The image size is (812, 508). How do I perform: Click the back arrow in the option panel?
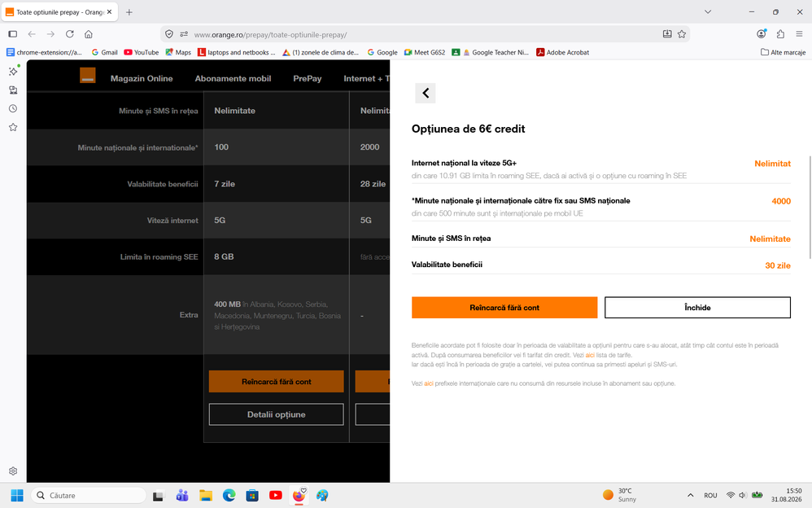tap(426, 94)
